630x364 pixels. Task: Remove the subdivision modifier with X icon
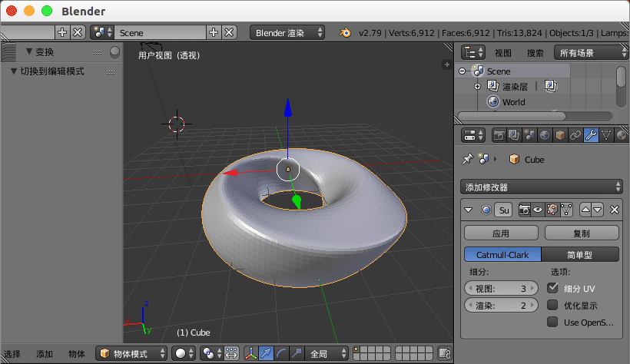(614, 210)
